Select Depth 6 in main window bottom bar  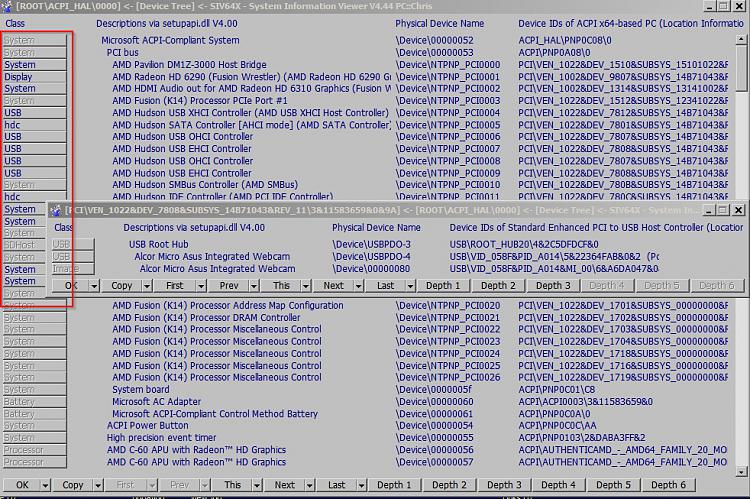click(668, 485)
